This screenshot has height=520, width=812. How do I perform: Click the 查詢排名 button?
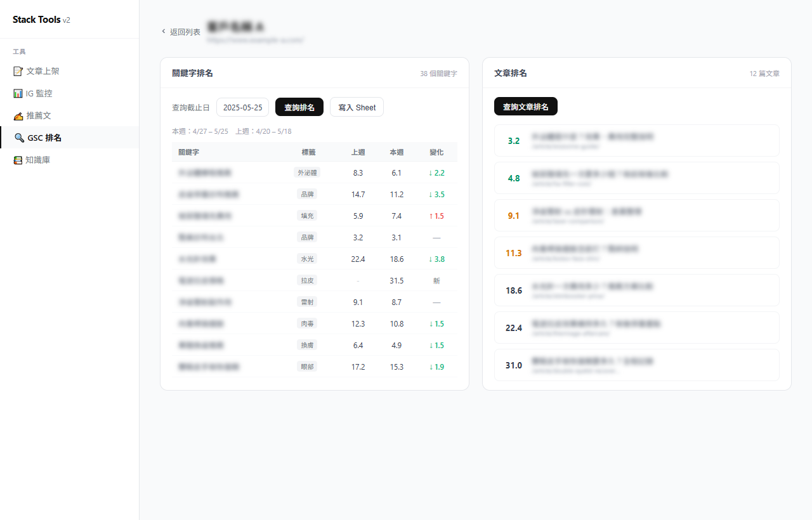point(299,107)
